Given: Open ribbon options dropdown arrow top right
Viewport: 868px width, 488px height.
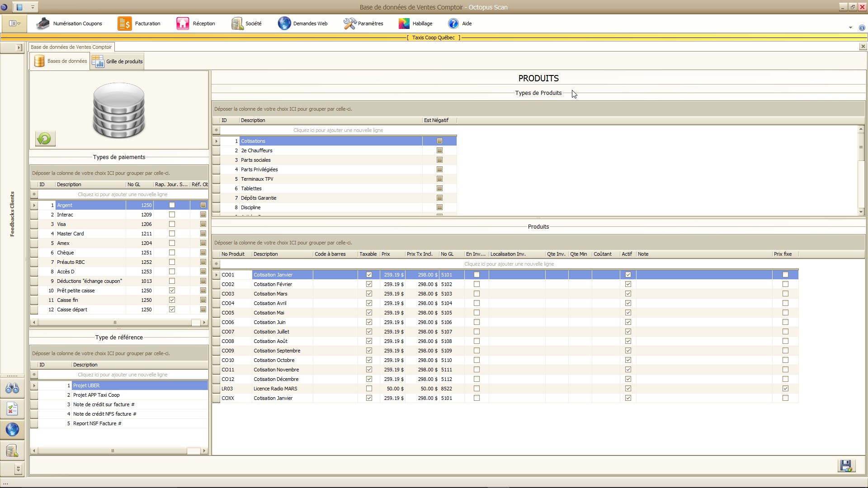Looking at the screenshot, I should click(850, 28).
